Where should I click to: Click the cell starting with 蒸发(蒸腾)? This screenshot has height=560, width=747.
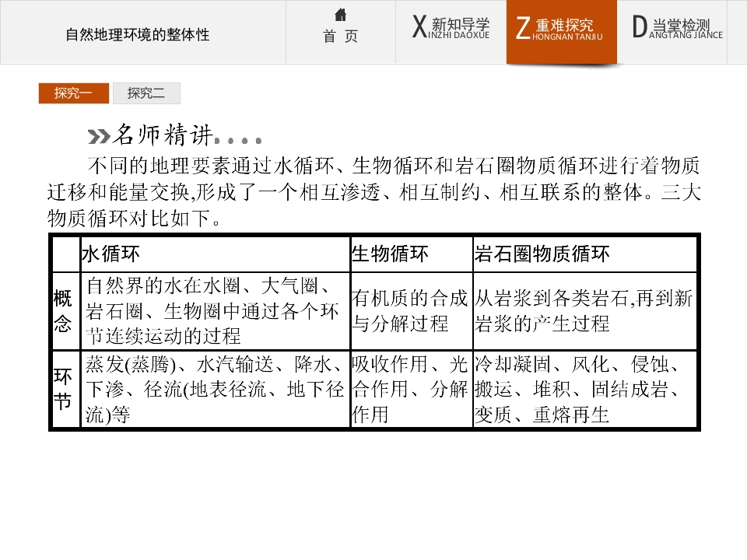[216, 390]
